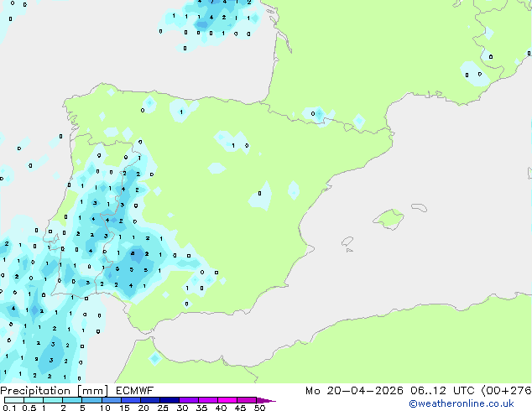Click the '0.1' legend scale label
The width and height of the screenshot is (532, 411).
pyautogui.click(x=9, y=408)
